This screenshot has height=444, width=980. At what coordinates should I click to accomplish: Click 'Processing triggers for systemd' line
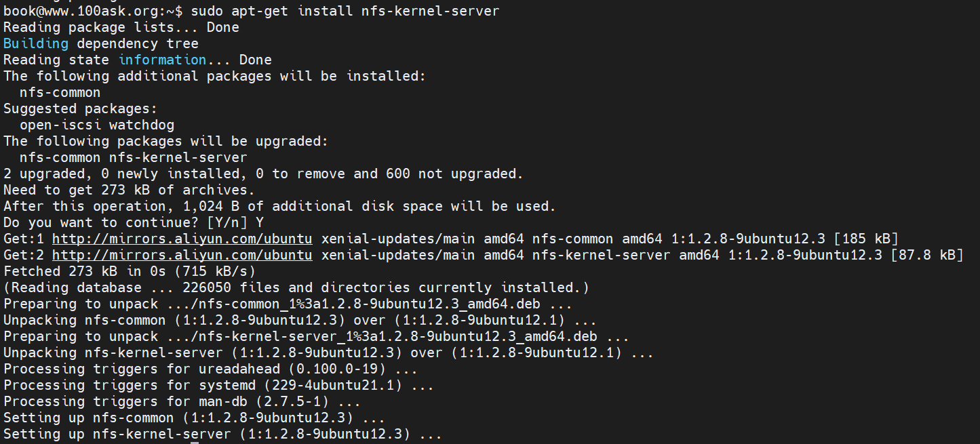pyautogui.click(x=219, y=385)
